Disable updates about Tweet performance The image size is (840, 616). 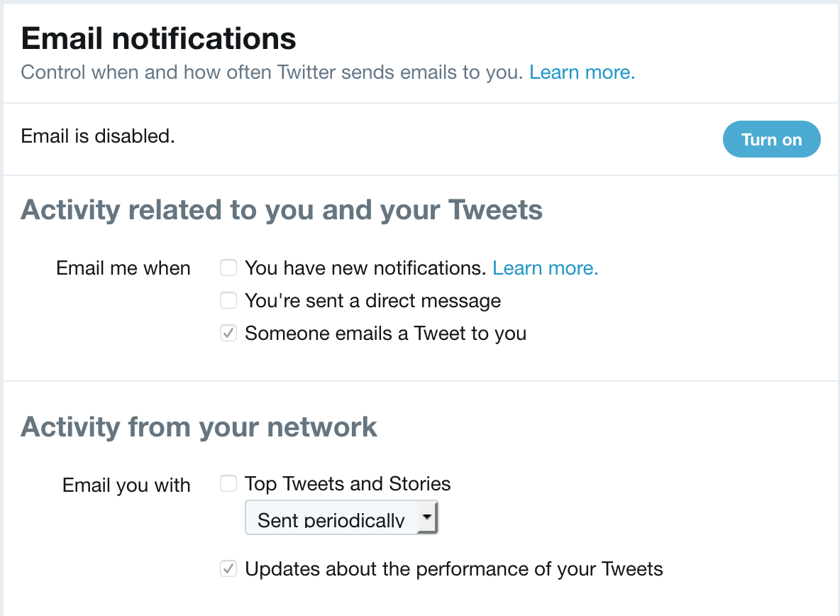[228, 568]
